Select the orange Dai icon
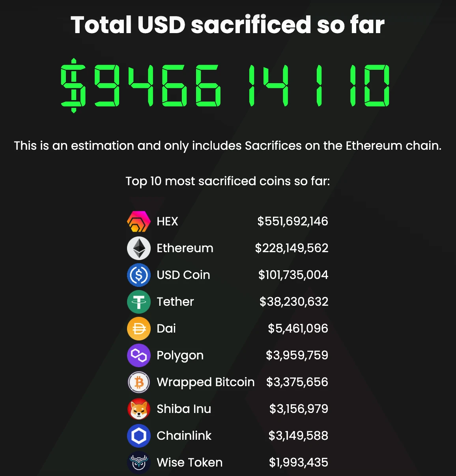 [x=139, y=329]
